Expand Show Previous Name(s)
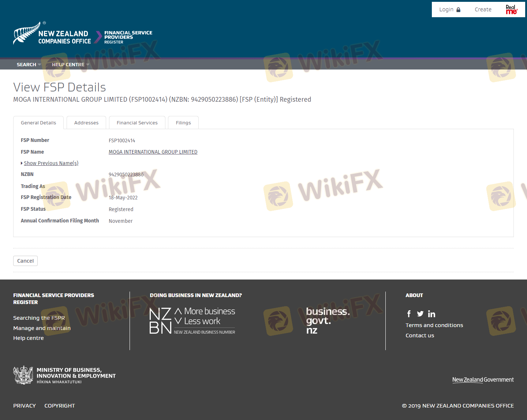 pos(51,163)
